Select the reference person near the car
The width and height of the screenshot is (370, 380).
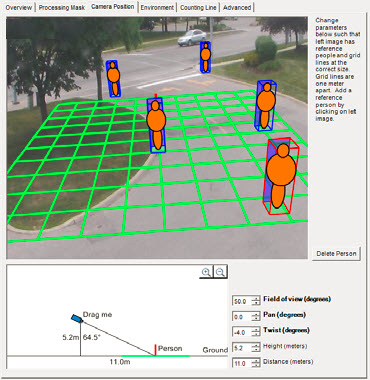(x=205, y=57)
